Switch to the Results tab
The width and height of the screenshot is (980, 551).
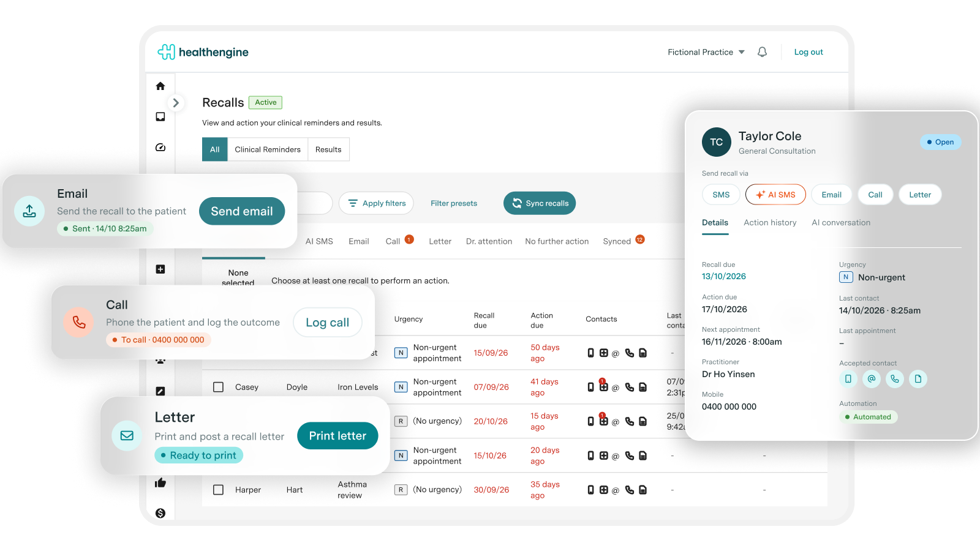coord(328,149)
